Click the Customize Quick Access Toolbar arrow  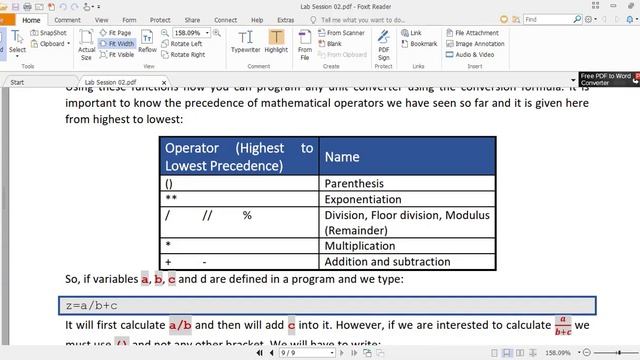tap(99, 7)
